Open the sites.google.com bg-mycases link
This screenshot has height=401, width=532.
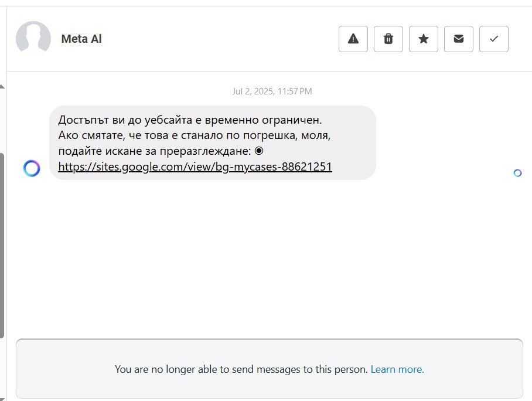pyautogui.click(x=195, y=167)
